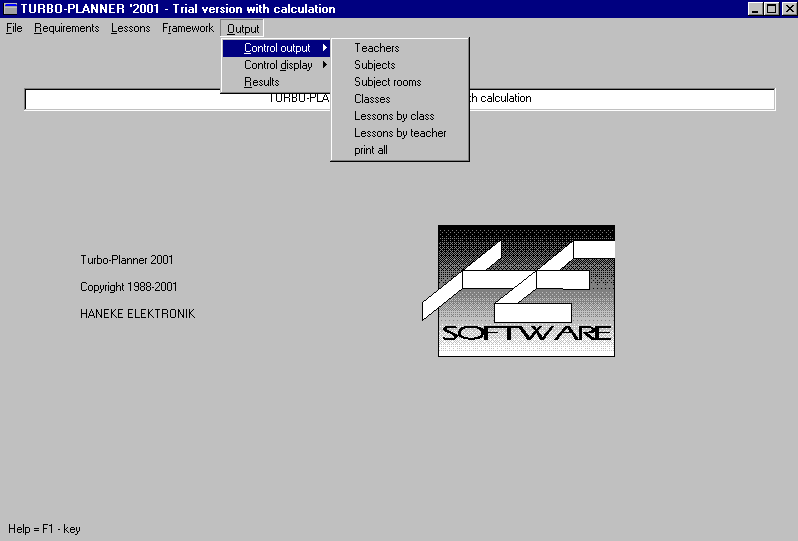The image size is (798, 541).
Task: Close the Output menu
Action: (x=242, y=29)
